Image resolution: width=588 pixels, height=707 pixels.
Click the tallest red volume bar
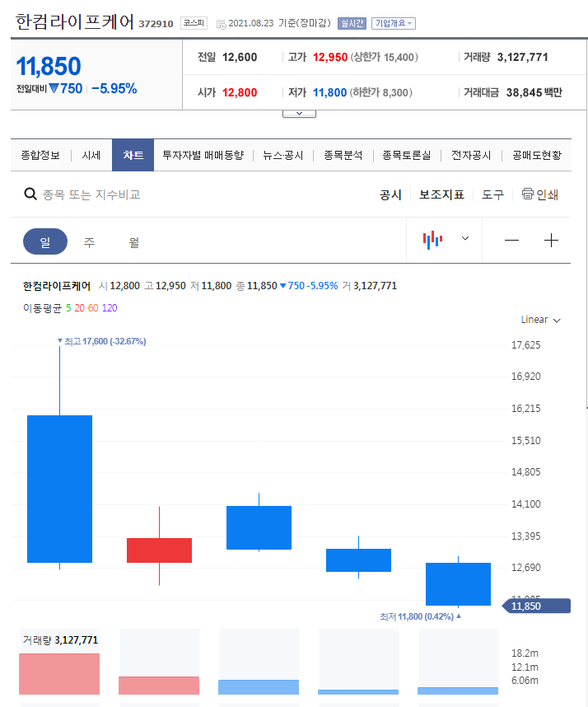point(59,674)
